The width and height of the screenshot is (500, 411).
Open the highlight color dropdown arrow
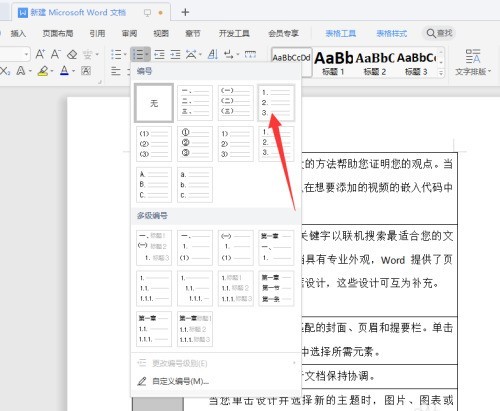pyautogui.click(x=52, y=71)
